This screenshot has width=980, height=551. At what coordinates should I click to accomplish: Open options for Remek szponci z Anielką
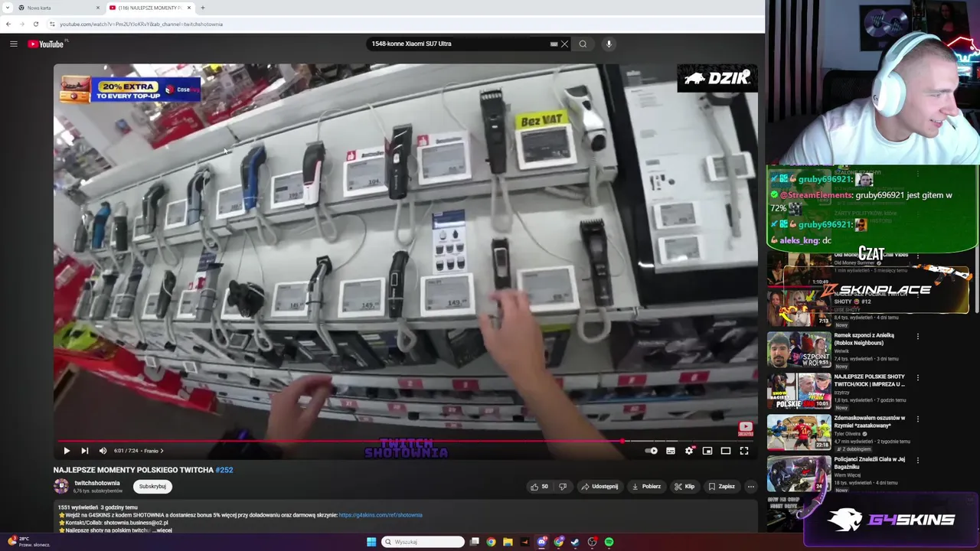click(918, 336)
